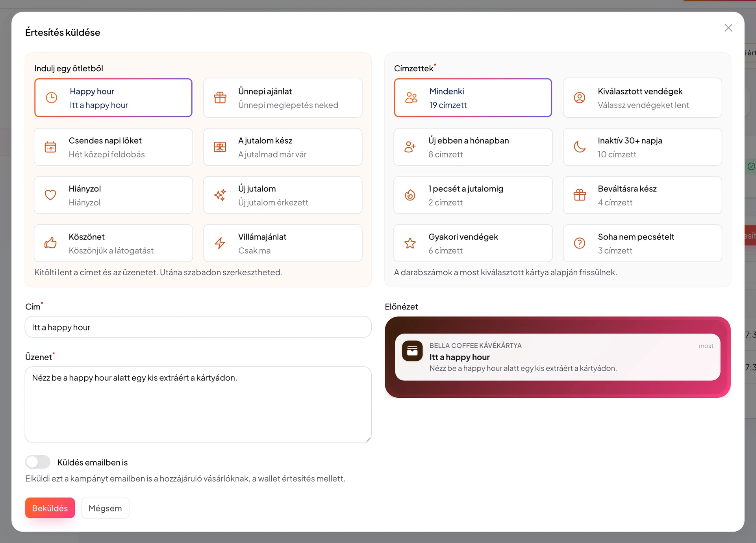Viewport: 756px width, 543px height.
Task: Click the Mégsem cancel button
Action: point(105,508)
